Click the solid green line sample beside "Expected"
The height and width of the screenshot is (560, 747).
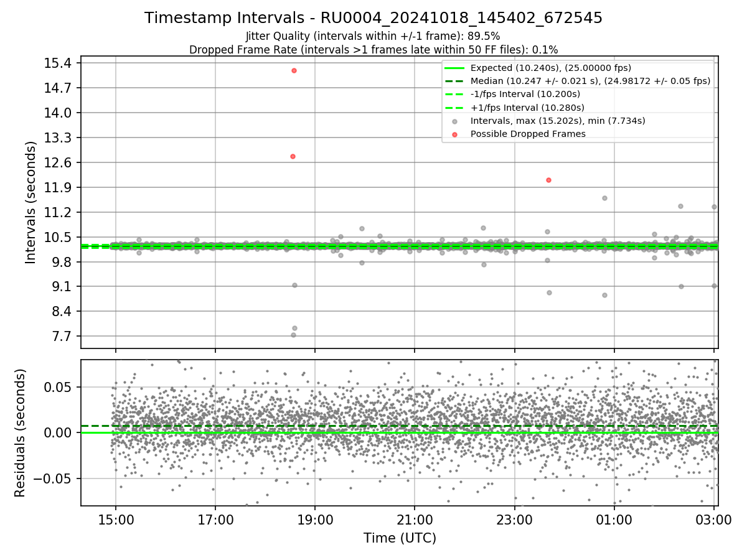click(455, 68)
